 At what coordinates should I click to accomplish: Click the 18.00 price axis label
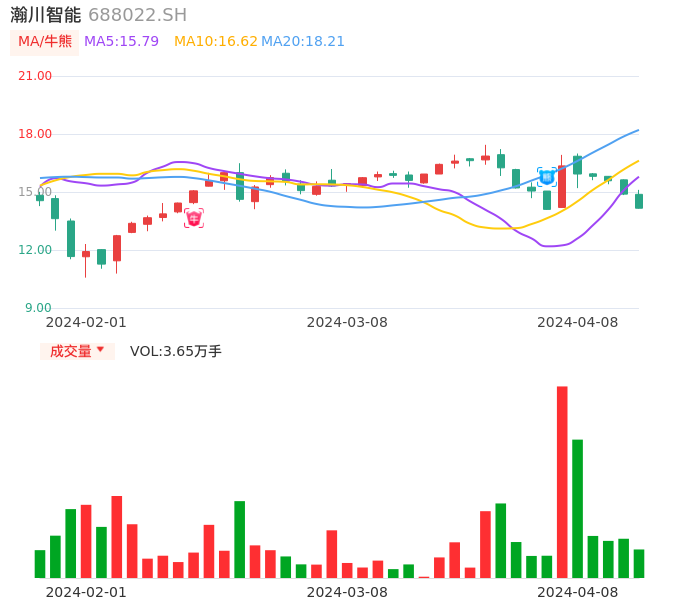click(36, 134)
